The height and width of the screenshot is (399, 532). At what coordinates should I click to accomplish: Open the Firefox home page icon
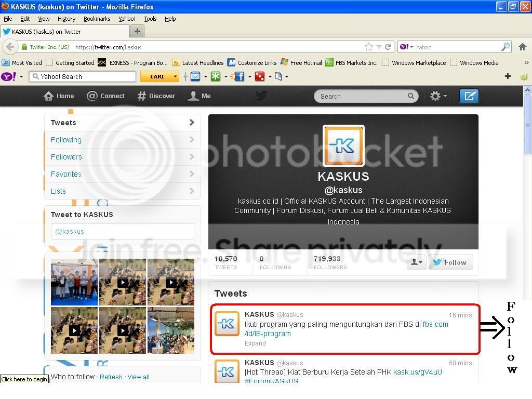523,47
